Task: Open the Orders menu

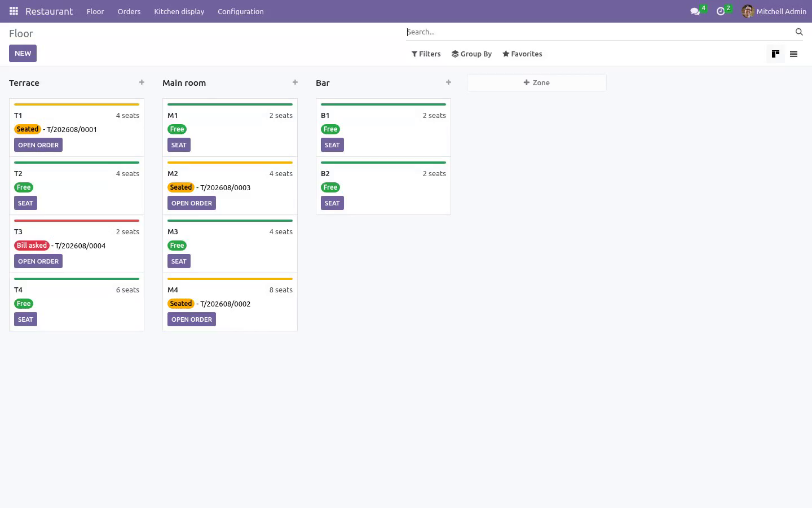Action: pos(129,11)
